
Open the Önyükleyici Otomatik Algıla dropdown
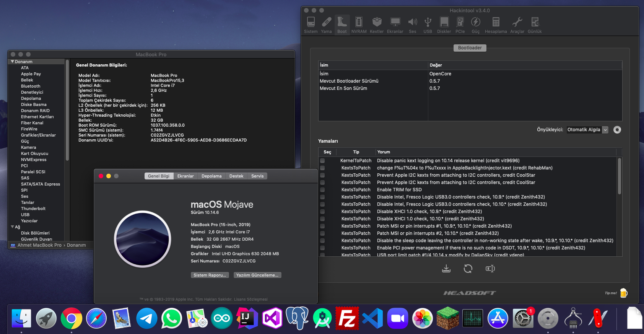pos(587,130)
